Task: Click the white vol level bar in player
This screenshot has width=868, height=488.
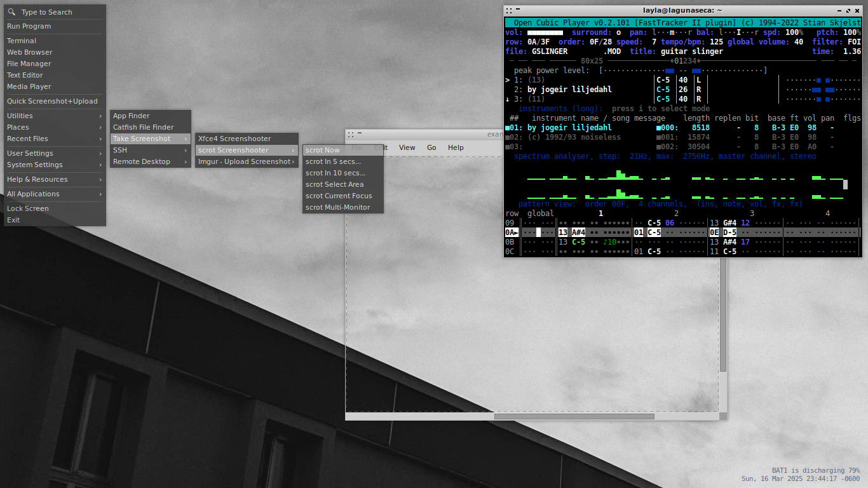Action: [x=545, y=32]
